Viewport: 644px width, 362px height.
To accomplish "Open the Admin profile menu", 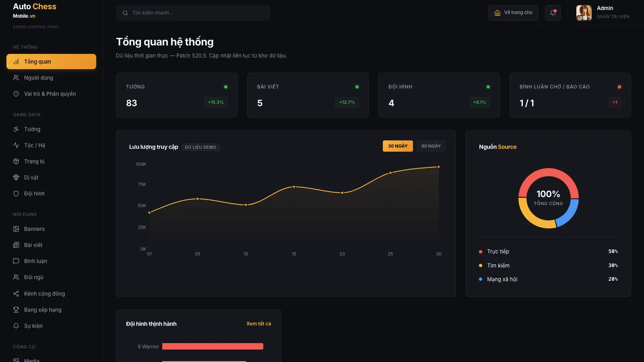I will (603, 13).
